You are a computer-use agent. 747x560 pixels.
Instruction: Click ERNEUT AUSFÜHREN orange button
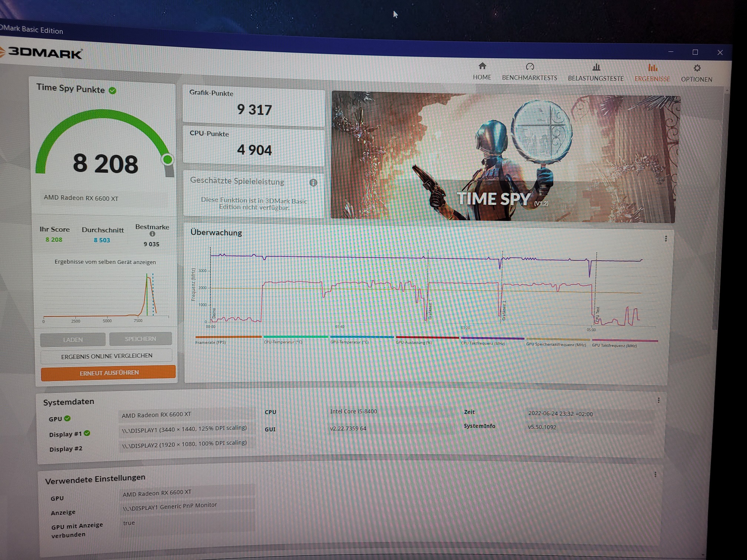click(x=109, y=373)
